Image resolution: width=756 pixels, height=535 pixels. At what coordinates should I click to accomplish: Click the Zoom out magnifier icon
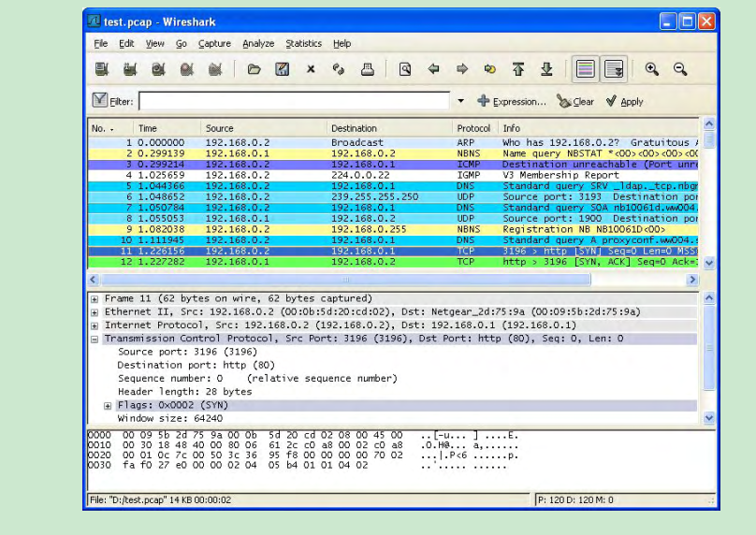tap(680, 69)
